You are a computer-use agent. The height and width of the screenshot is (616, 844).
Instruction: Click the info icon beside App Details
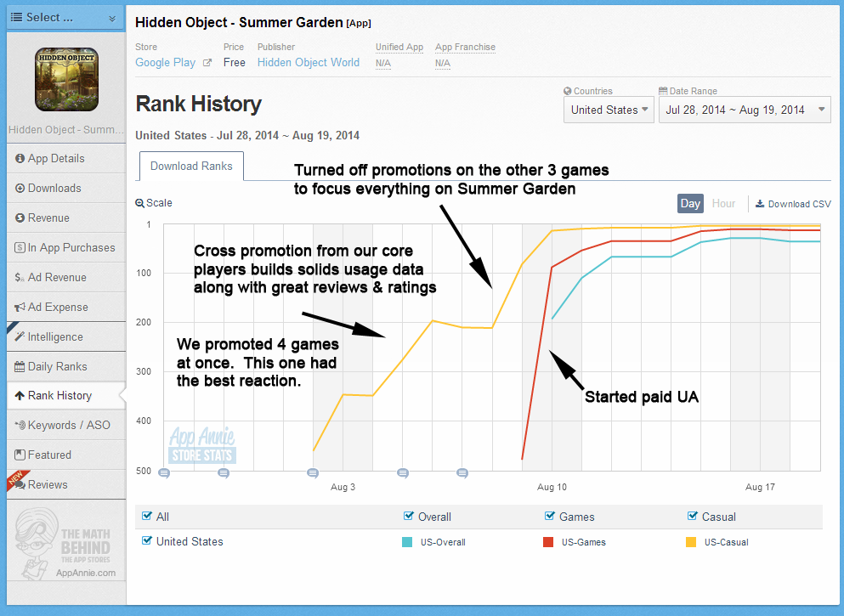tap(20, 158)
